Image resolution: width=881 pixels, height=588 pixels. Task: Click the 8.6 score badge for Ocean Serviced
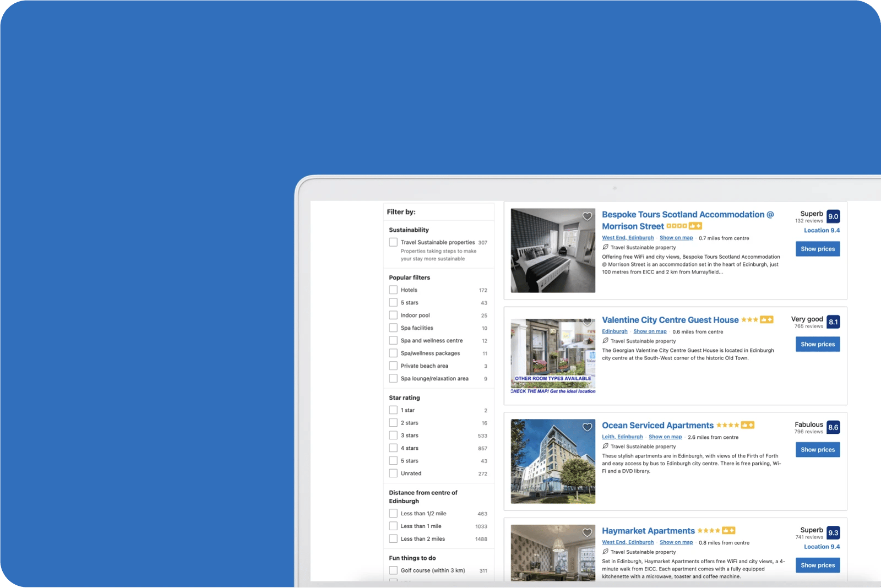pos(833,427)
